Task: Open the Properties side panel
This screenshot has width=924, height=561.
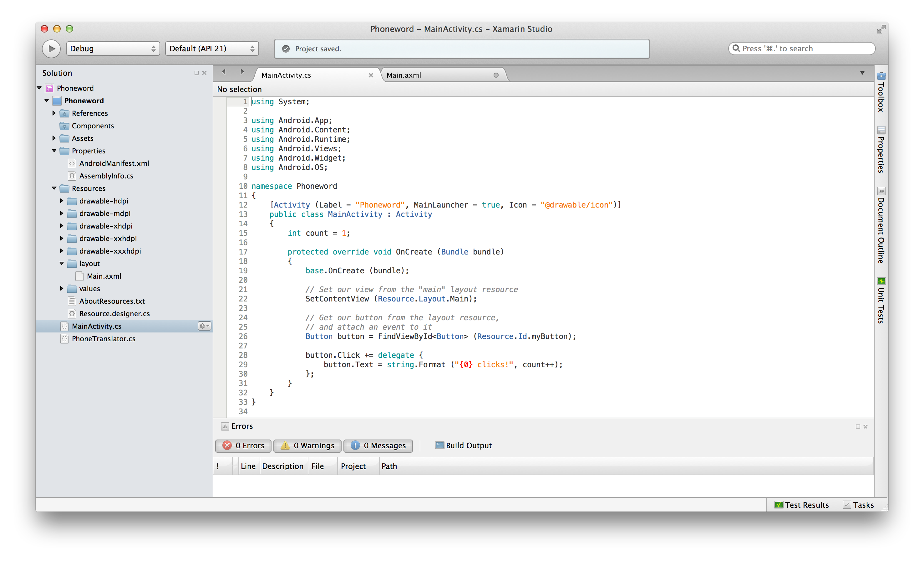Action: click(x=881, y=149)
